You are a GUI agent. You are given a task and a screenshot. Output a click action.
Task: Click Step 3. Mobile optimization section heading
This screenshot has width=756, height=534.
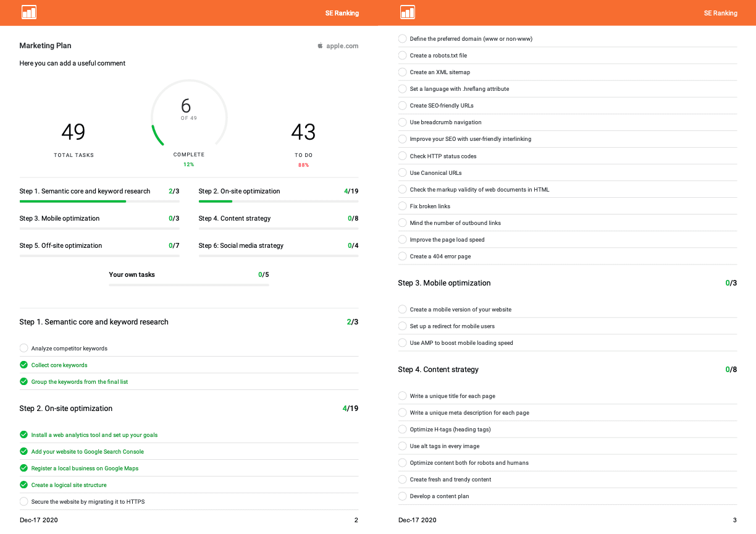tap(445, 283)
